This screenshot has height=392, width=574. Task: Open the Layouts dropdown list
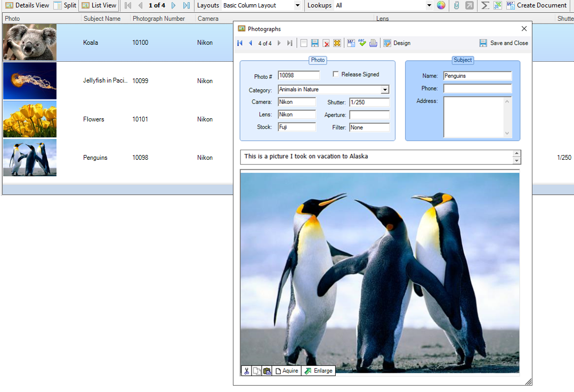click(297, 5)
